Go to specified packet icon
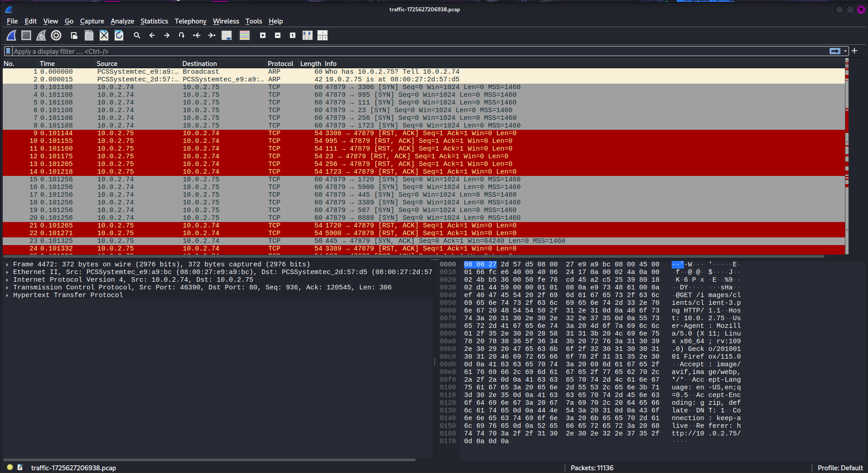The image size is (868, 473). [x=182, y=35]
